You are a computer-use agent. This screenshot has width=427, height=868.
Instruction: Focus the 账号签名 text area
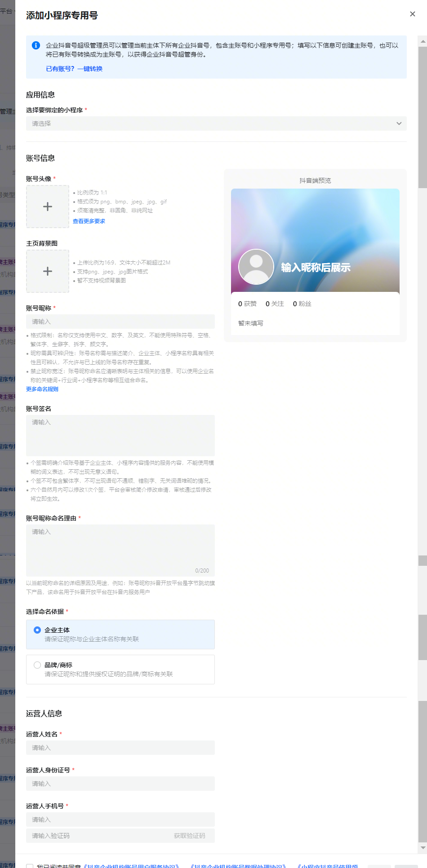[120, 435]
